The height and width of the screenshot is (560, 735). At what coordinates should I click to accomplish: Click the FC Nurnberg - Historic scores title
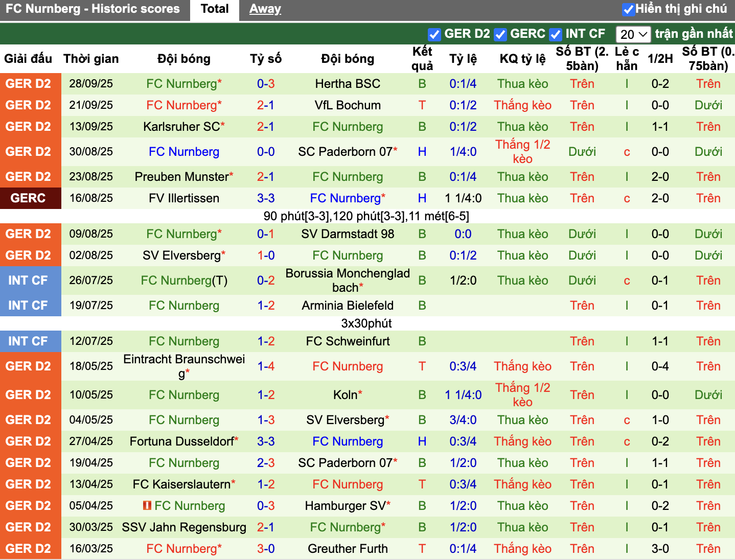[93, 9]
